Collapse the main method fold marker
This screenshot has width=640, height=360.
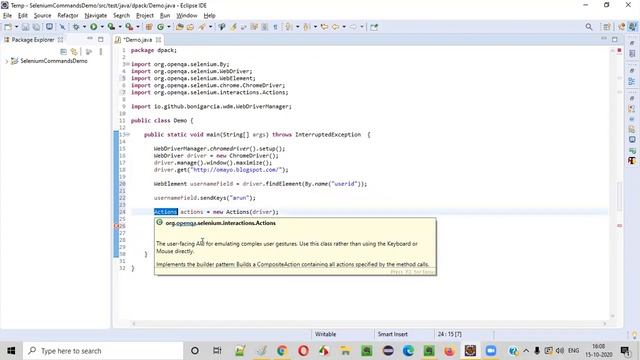pyautogui.click(x=127, y=134)
